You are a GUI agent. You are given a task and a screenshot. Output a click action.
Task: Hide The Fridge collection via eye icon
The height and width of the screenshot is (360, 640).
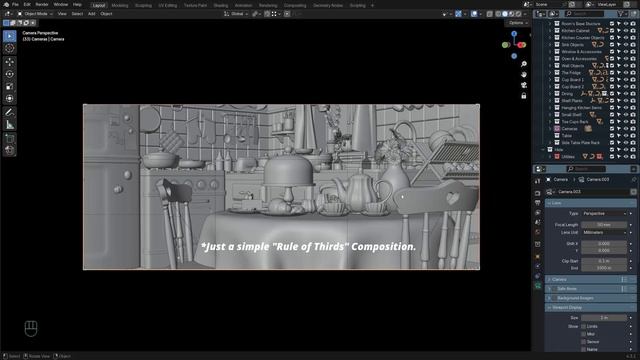tap(626, 73)
